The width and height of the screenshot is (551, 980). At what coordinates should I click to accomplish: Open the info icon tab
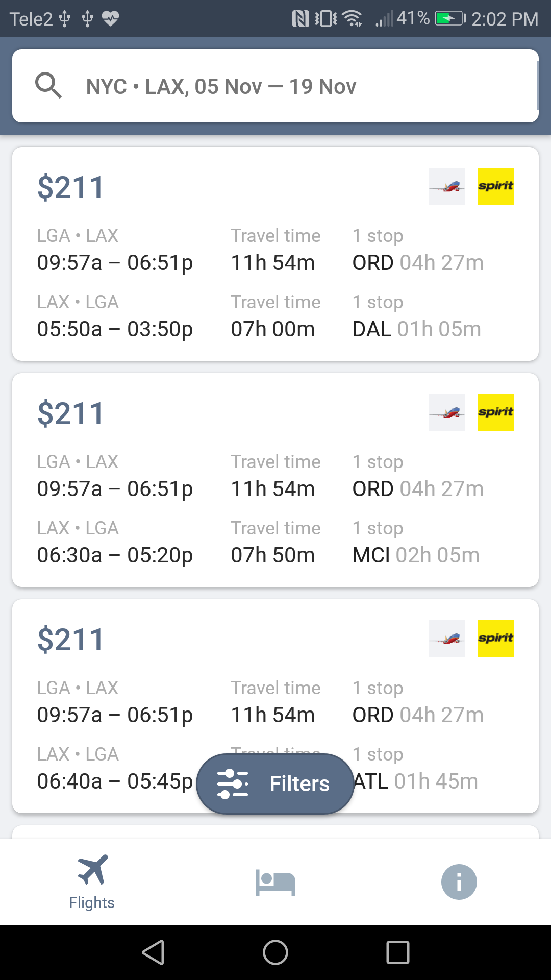click(459, 882)
